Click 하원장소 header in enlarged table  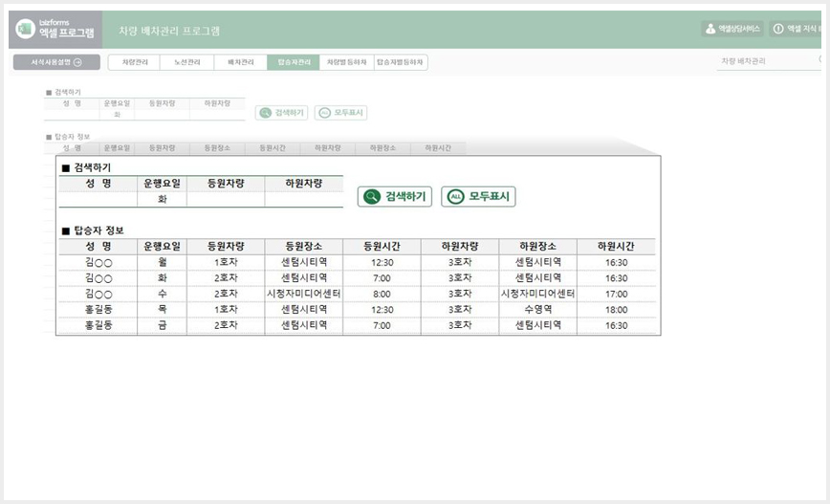(537, 246)
